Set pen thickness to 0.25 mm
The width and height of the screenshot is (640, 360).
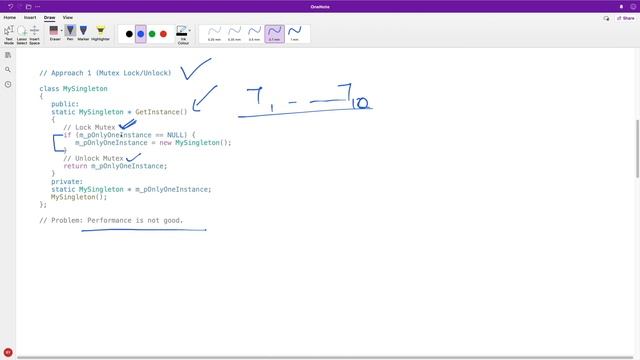214,33
